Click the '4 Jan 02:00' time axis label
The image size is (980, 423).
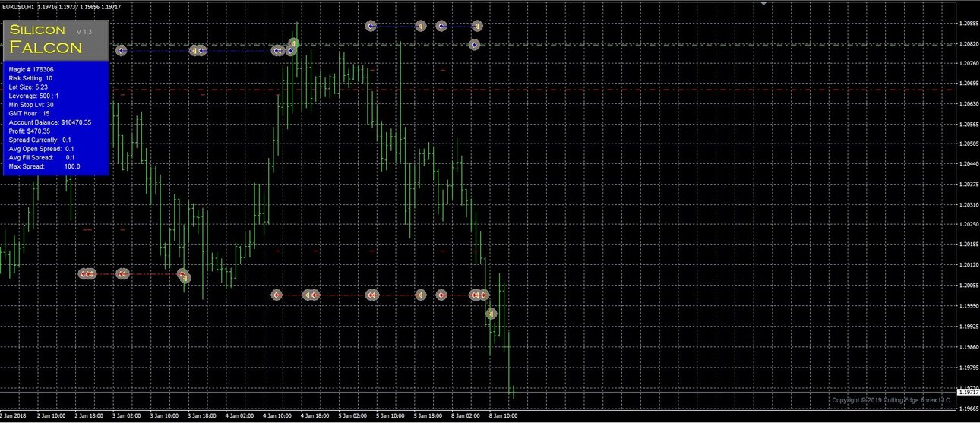(x=239, y=416)
